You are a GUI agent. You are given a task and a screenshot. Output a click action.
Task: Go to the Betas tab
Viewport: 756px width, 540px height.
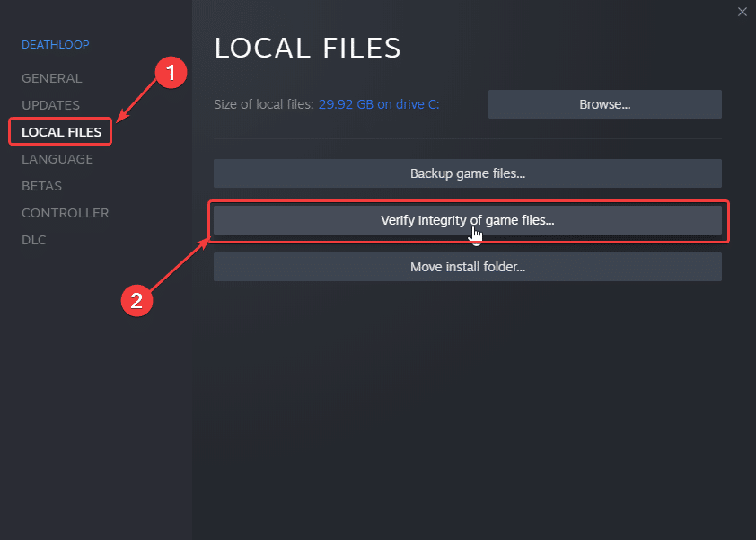41,186
